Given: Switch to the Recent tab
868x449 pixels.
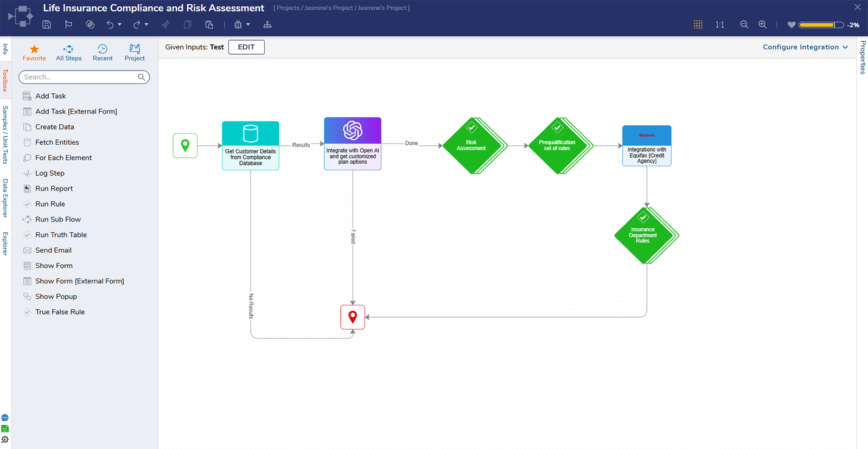Looking at the screenshot, I should pyautogui.click(x=103, y=53).
